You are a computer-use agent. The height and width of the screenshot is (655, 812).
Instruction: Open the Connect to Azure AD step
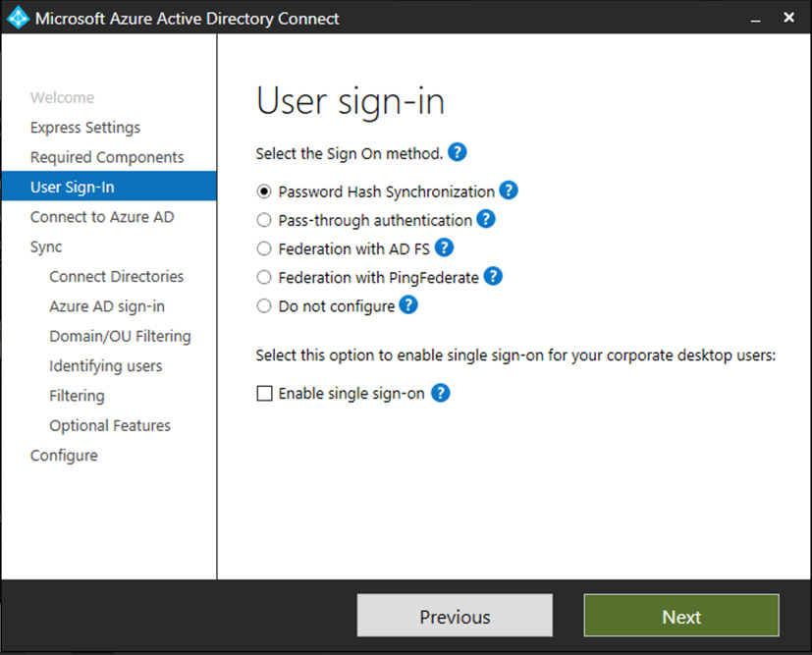pos(102,217)
